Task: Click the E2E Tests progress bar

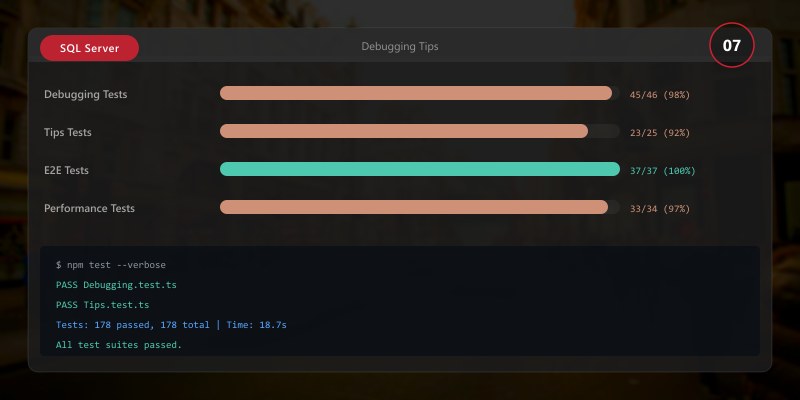Action: point(420,169)
